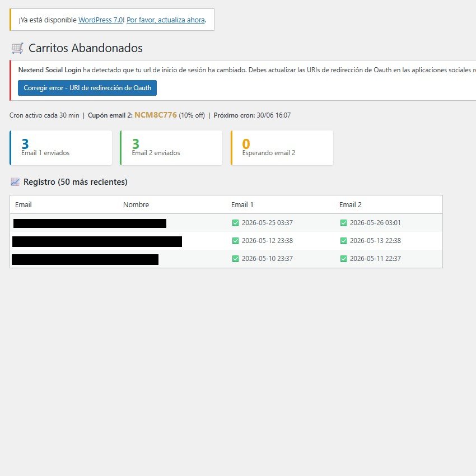Viewport: 476px width, 476px height.
Task: Click the chart icon beside Registro heading
Action: pos(15,182)
